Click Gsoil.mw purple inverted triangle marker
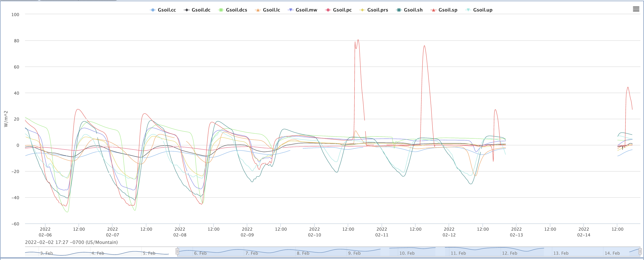Screen dimensions: 644x260 [x=290, y=10]
